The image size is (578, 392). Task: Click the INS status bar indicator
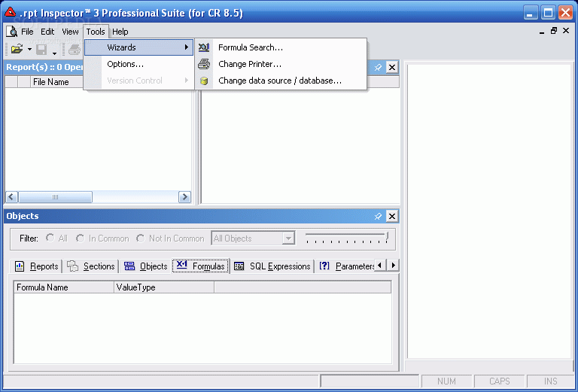point(551,381)
